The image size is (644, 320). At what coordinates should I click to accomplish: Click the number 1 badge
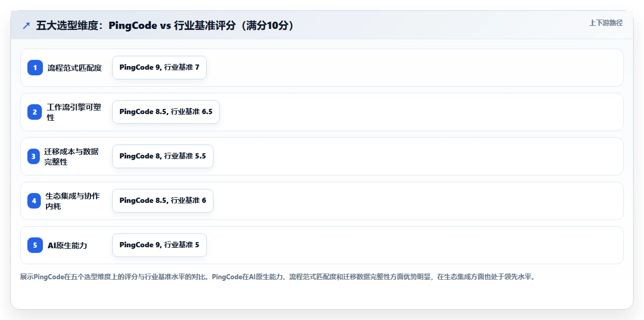pyautogui.click(x=35, y=68)
